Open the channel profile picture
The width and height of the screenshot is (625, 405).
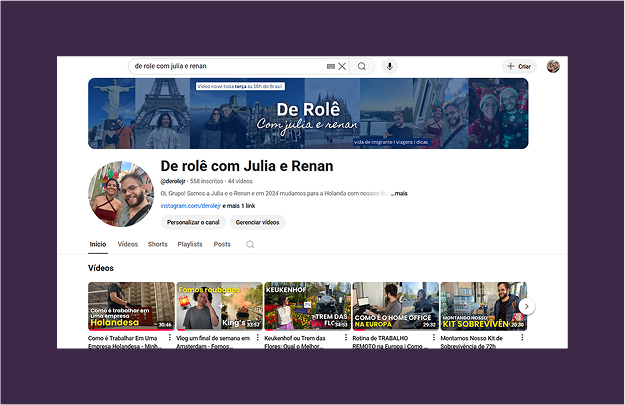(121, 194)
